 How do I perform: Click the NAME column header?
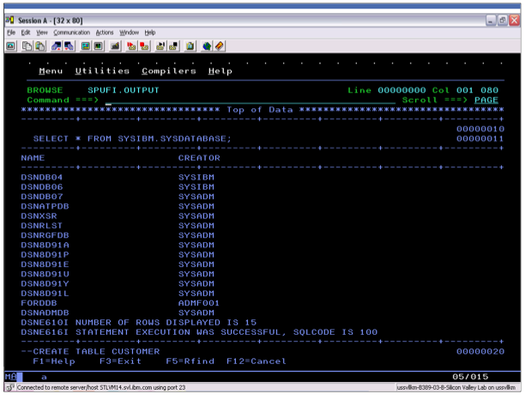(33, 158)
